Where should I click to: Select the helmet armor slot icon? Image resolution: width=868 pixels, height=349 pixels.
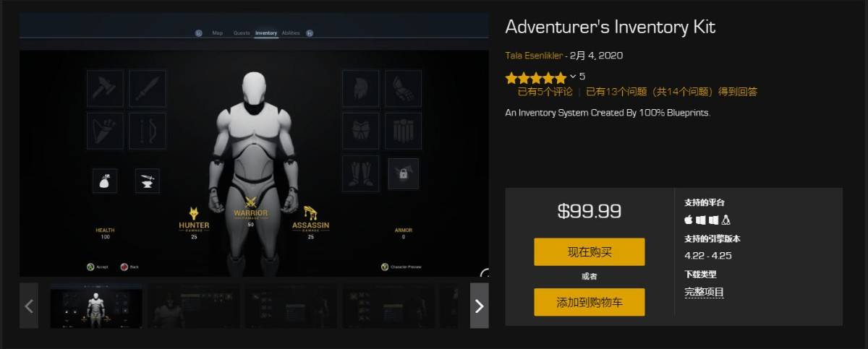tap(360, 88)
